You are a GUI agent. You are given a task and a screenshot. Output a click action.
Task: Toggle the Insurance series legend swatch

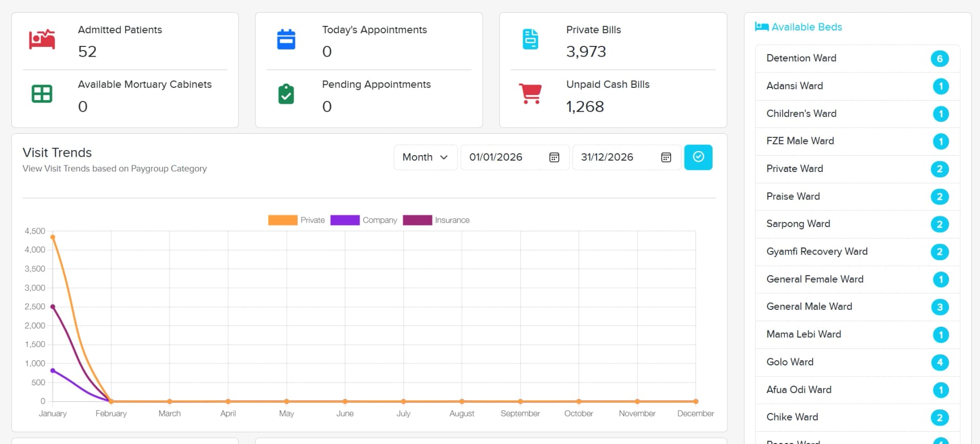(x=418, y=220)
